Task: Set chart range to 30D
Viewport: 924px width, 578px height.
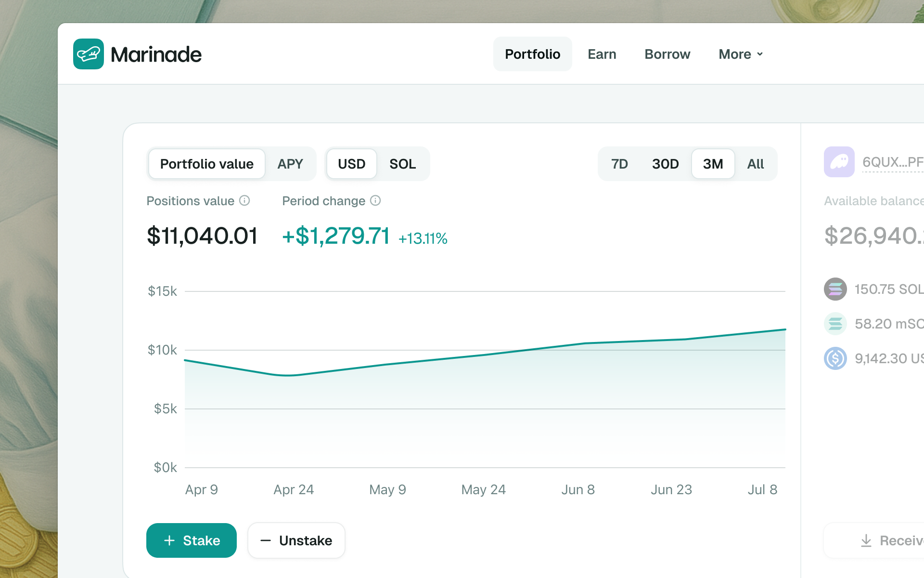Action: coord(666,164)
